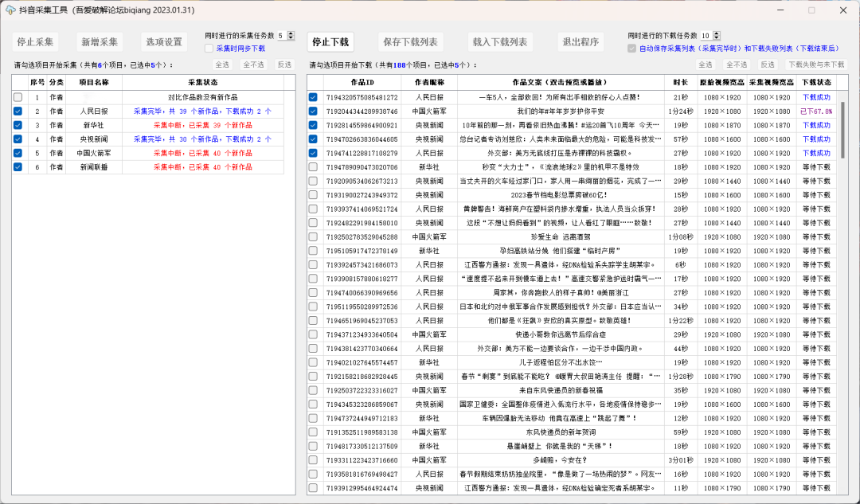Open 选项设置 options button
This screenshot has height=504, width=860.
(164, 42)
